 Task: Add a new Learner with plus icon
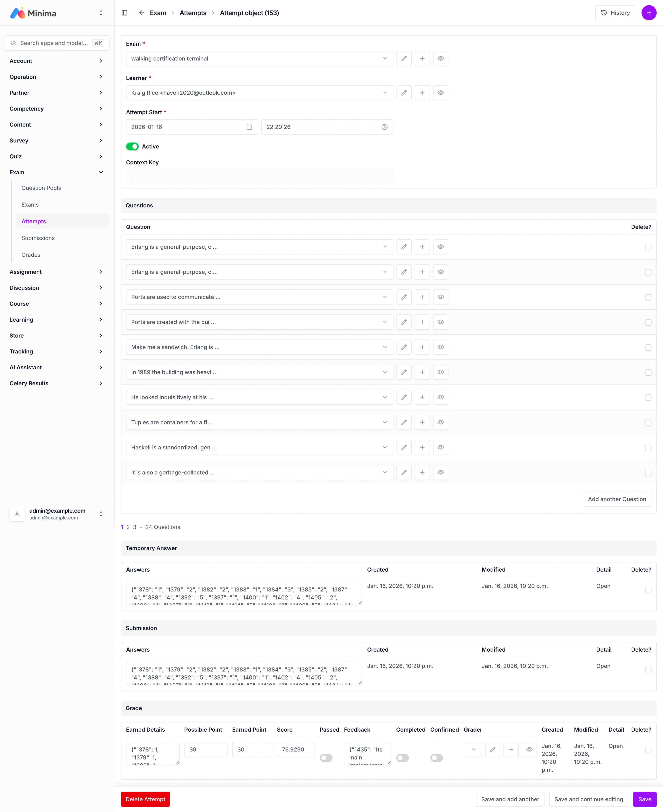(x=422, y=93)
